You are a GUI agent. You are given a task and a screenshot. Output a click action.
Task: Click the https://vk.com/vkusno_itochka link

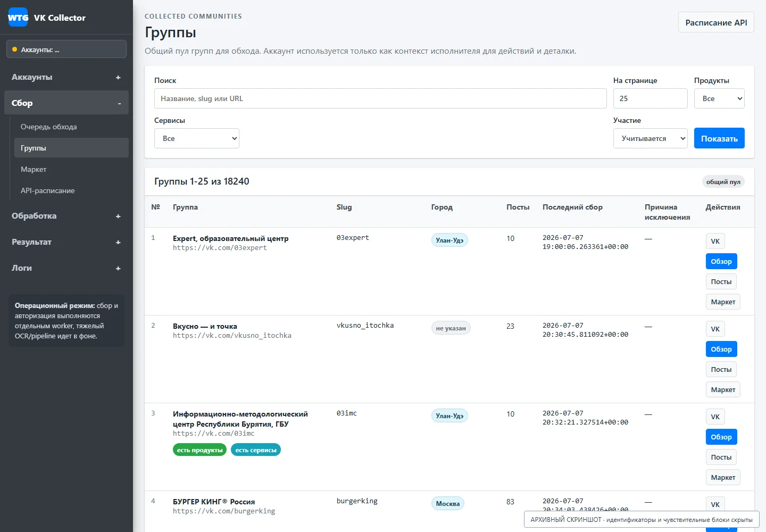point(232,336)
